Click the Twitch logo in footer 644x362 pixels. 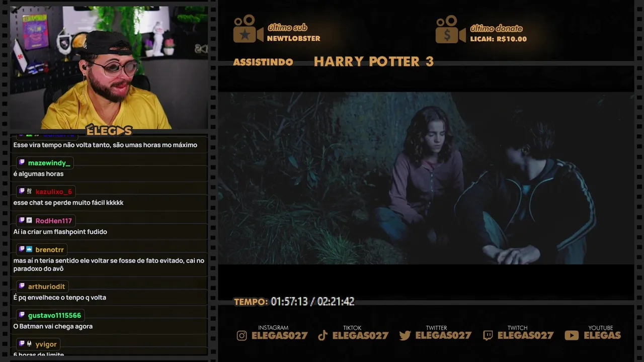[488, 335]
